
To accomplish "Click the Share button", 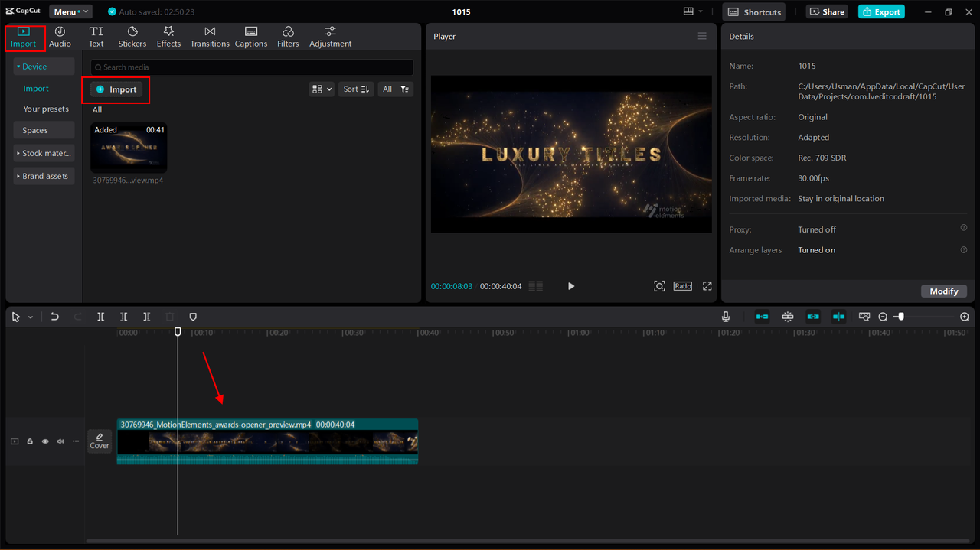I will 826,11.
